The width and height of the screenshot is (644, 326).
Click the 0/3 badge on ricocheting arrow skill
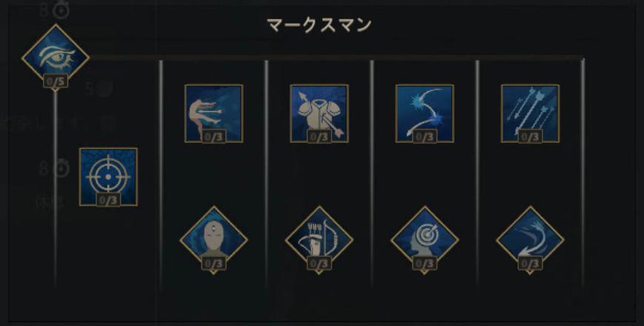pyautogui.click(x=425, y=136)
